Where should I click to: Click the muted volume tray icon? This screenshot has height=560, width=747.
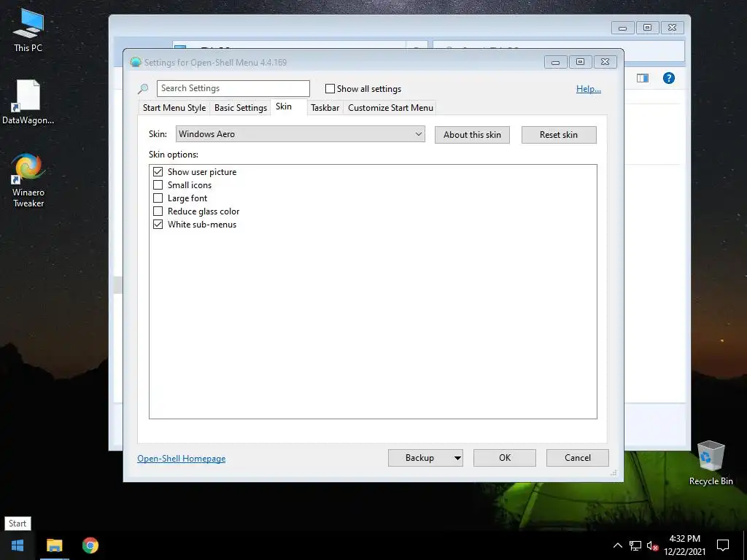[x=652, y=545]
